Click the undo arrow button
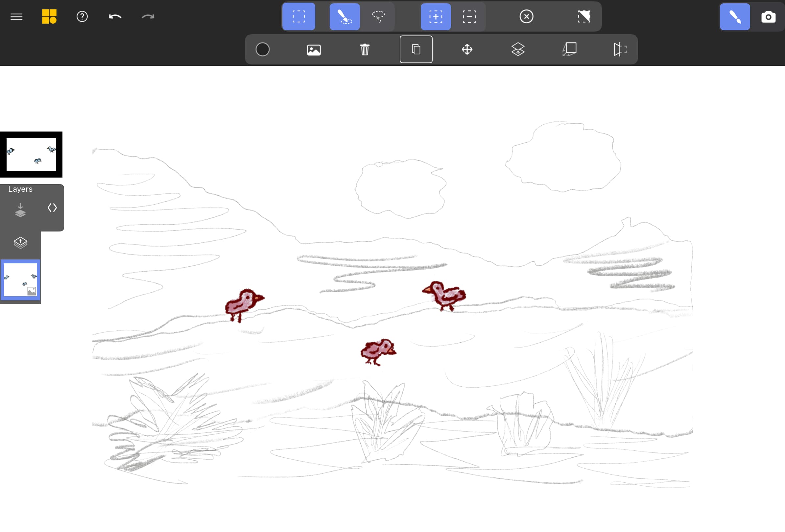 coord(115,16)
